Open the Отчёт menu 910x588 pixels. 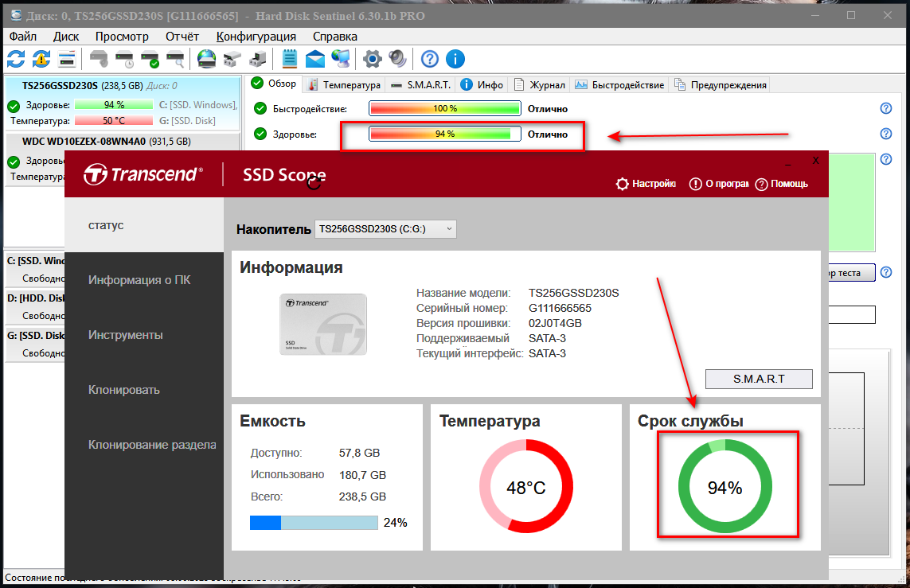182,37
